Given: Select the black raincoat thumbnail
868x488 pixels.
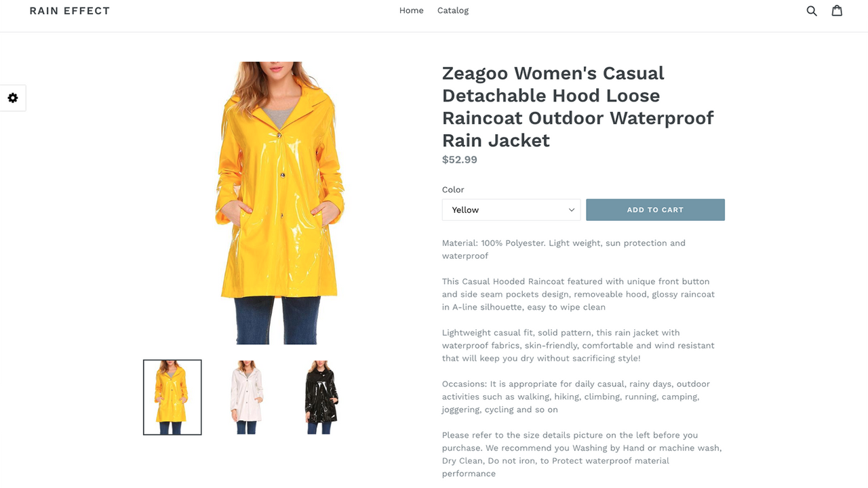Looking at the screenshot, I should (x=321, y=397).
